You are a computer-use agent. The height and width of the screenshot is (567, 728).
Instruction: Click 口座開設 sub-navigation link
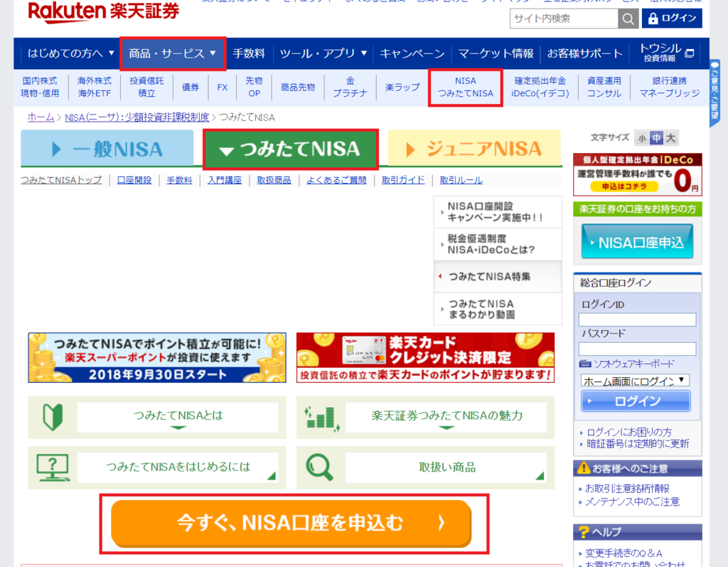[x=134, y=180]
